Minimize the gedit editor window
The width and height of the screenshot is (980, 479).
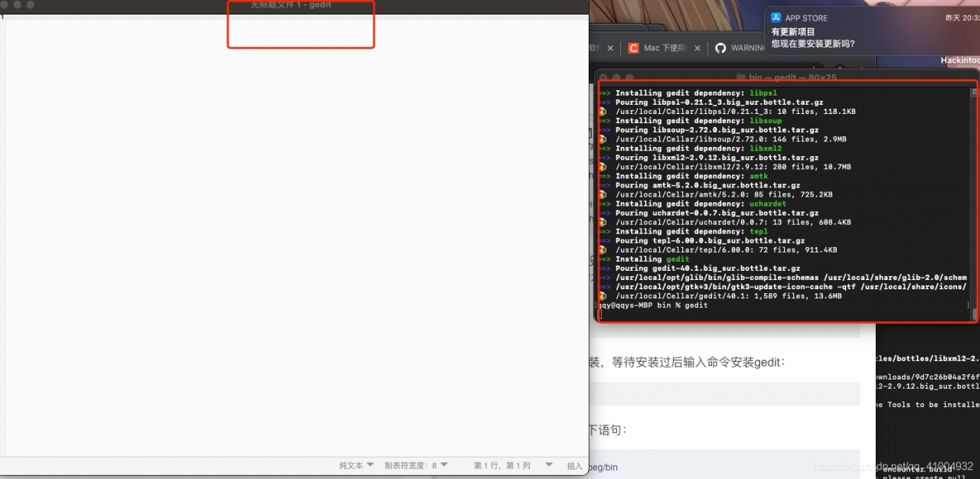pyautogui.click(x=18, y=5)
